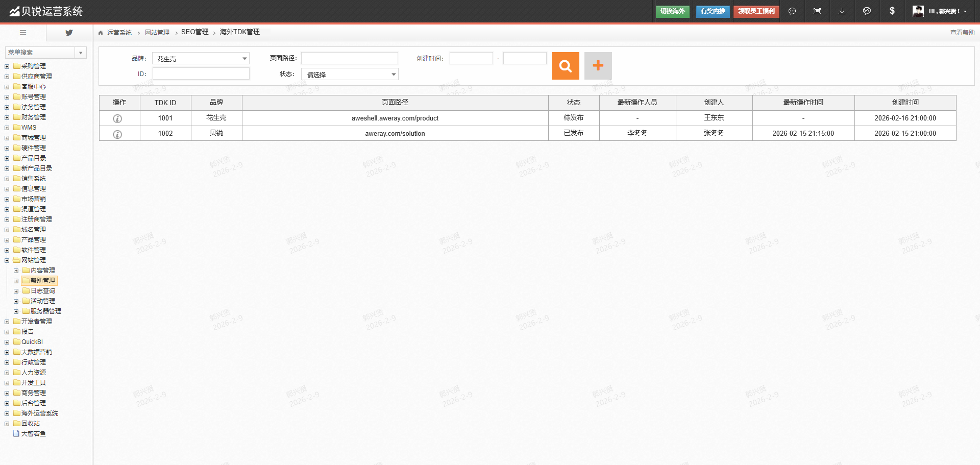Screen dimensions: 980x465
Task: Open the 品牌 dropdown showing 花生壳
Action: pyautogui.click(x=201, y=59)
